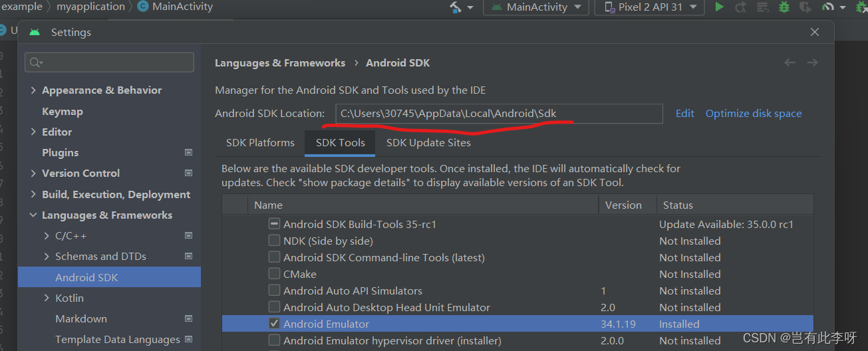Check Android Emulator hypervisor driver (installer) checkbox
This screenshot has width=868, height=351.
pos(274,340)
